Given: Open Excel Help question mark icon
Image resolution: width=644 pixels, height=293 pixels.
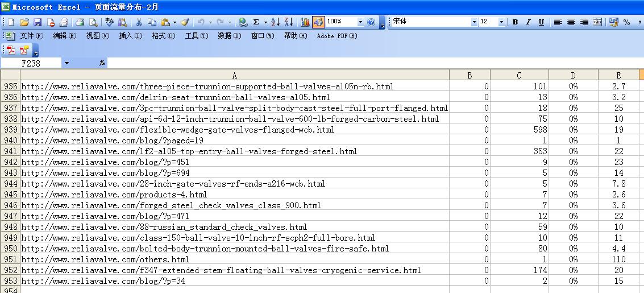Looking at the screenshot, I should click(371, 22).
